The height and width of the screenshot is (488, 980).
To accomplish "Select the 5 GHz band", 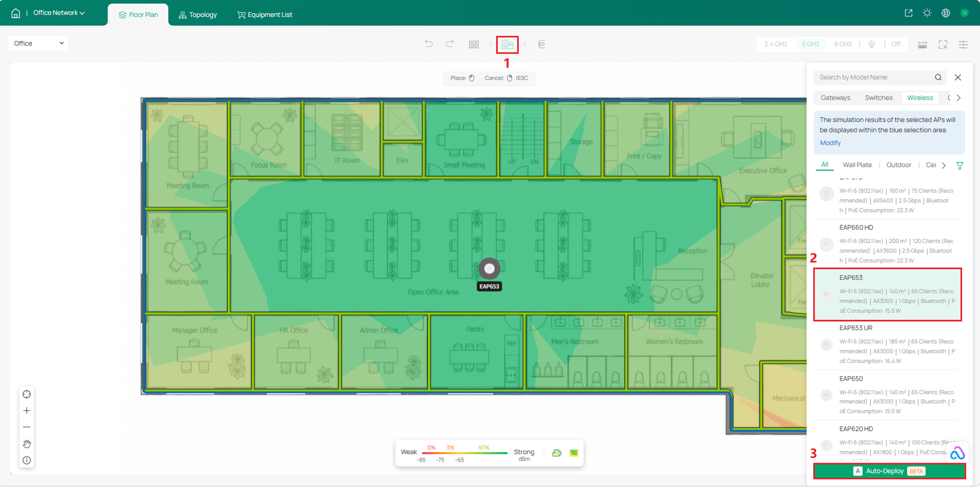I will tap(810, 44).
